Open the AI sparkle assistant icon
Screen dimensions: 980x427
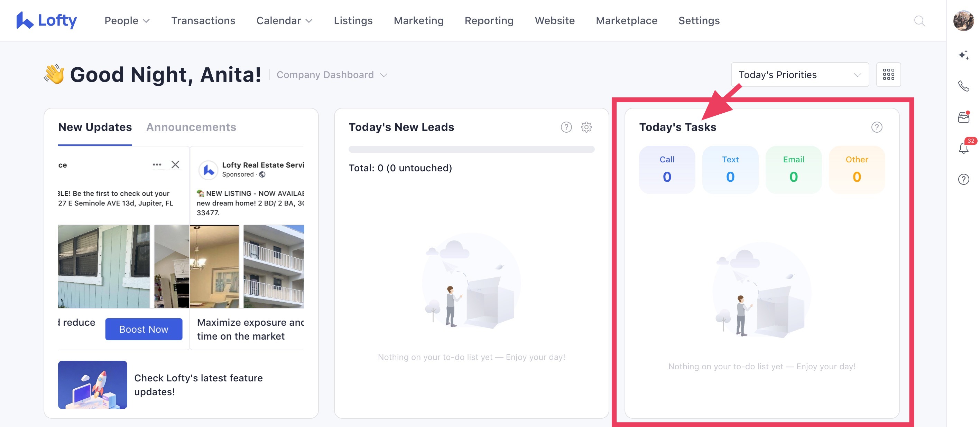pos(963,55)
